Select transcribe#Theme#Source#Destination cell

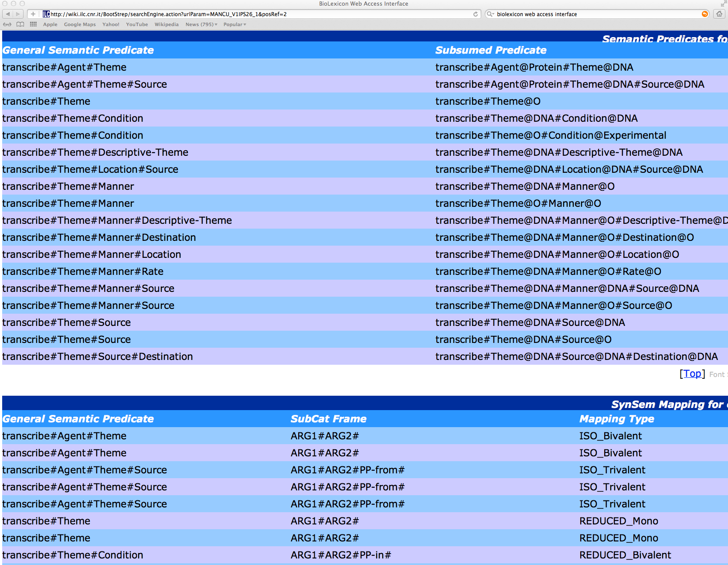click(97, 356)
